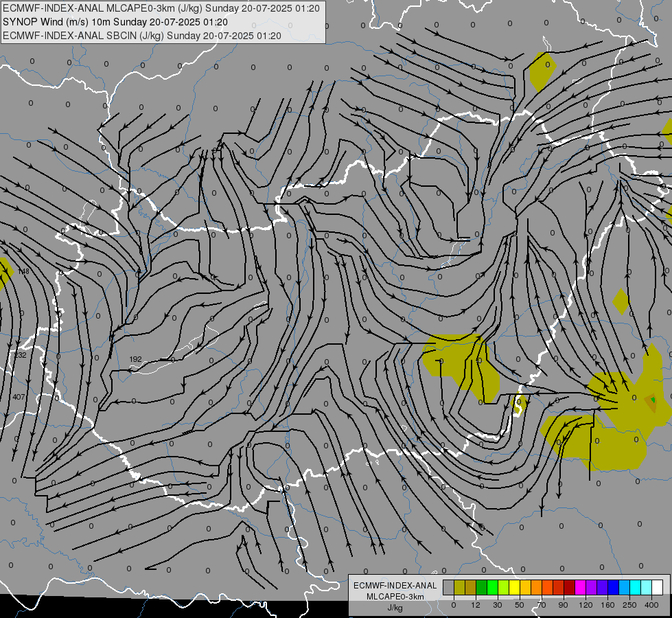
Task: Pick the pure blue legend swatch left of 160
Action: [x=614, y=587]
